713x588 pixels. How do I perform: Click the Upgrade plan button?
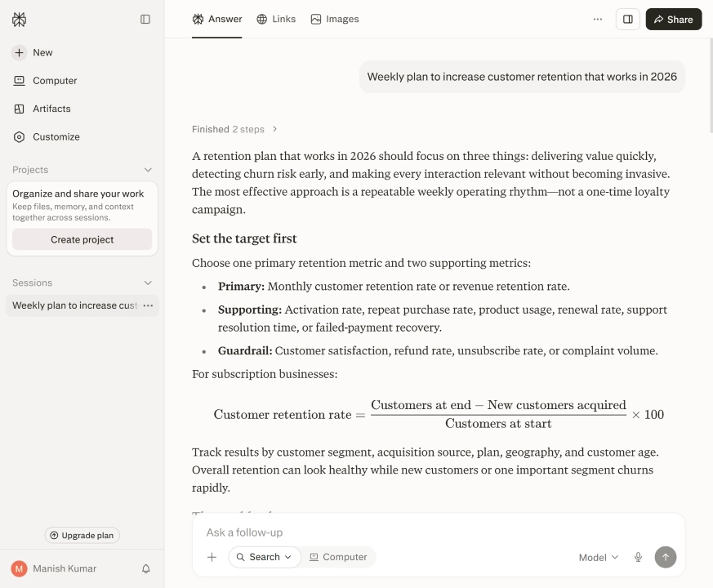click(82, 535)
